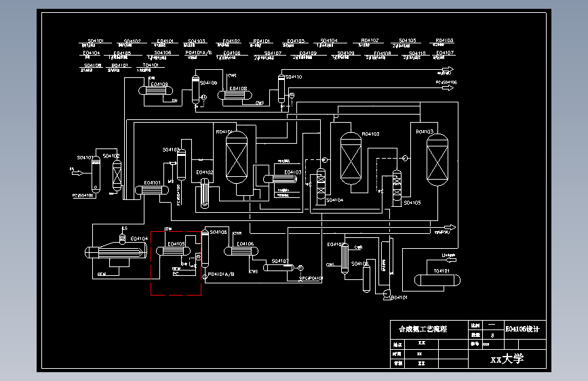Image resolution: width=588 pixels, height=381 pixels.
Task: Select the R04101 reactor vessel symbol
Action: (x=237, y=157)
